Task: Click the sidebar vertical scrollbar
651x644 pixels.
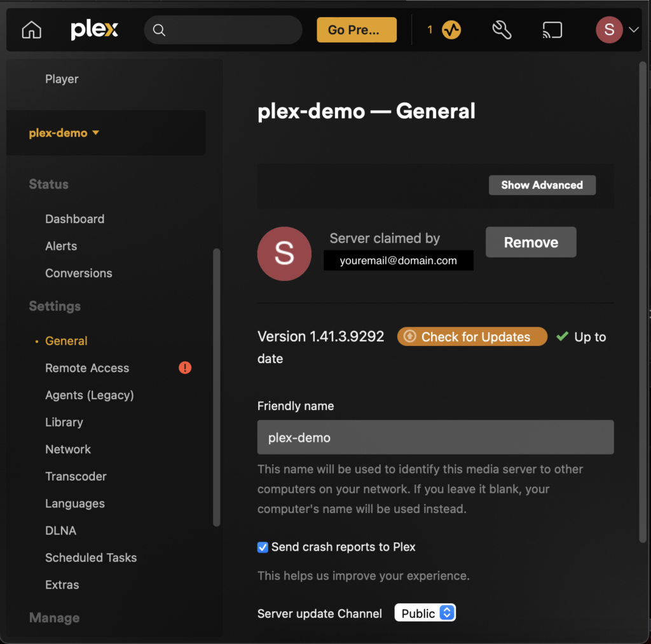Action: pos(216,387)
